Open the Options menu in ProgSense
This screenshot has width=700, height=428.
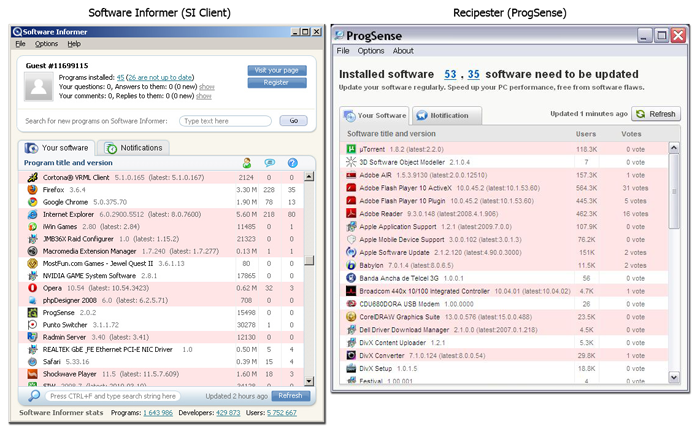coord(371,51)
